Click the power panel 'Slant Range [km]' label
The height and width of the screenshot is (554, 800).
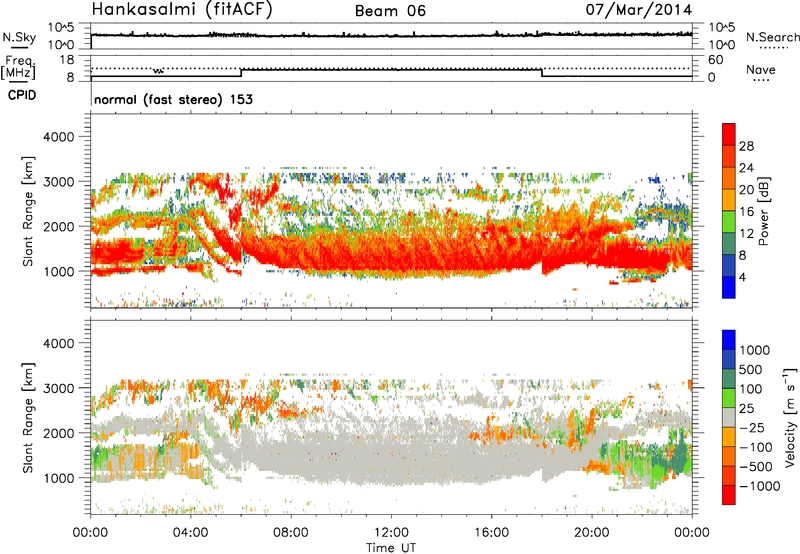coord(28,211)
